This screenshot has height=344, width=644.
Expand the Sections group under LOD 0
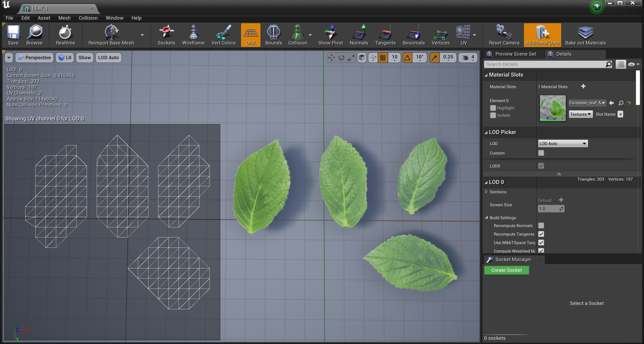(487, 192)
